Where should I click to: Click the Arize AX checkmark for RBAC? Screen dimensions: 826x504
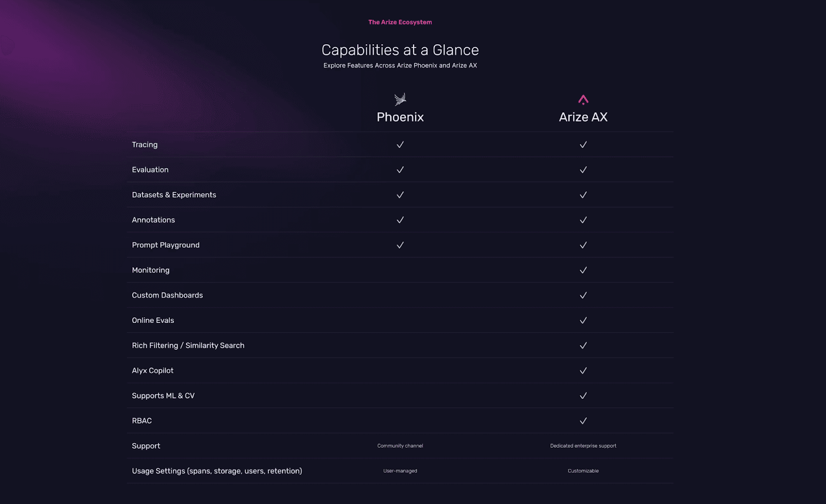point(583,421)
